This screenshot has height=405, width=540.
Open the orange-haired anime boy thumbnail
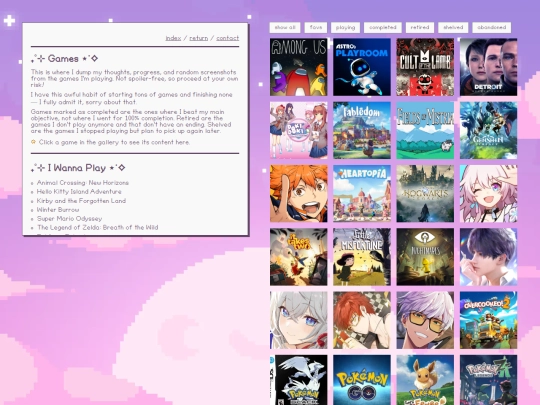click(299, 194)
